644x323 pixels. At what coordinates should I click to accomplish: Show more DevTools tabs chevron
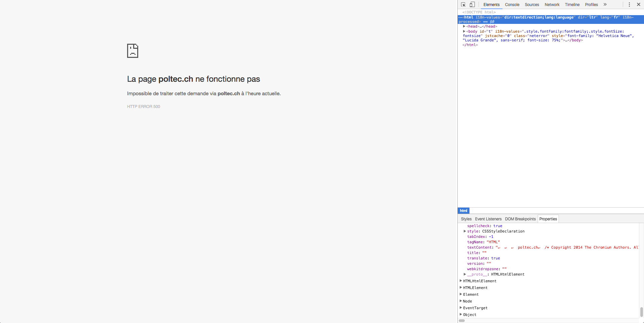pos(605,5)
